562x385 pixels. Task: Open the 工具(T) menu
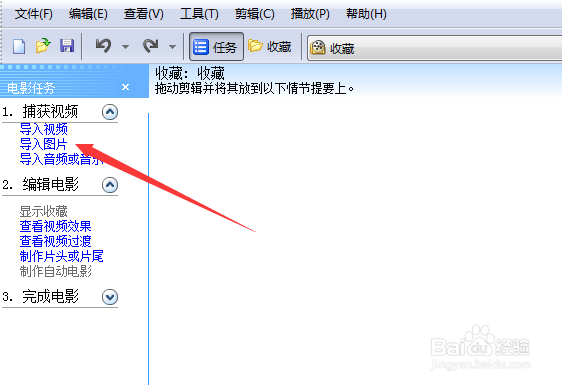199,14
